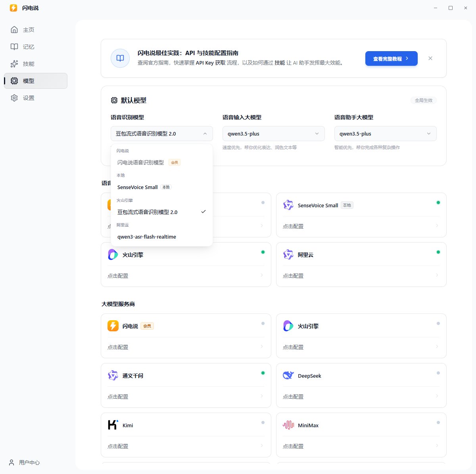Click the book icon beside 记忆

click(14, 47)
